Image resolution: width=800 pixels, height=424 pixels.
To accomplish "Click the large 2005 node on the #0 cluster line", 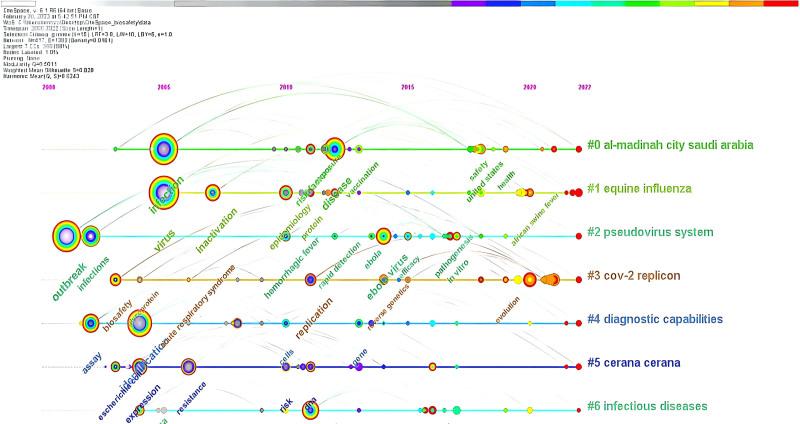I will 165,150.
